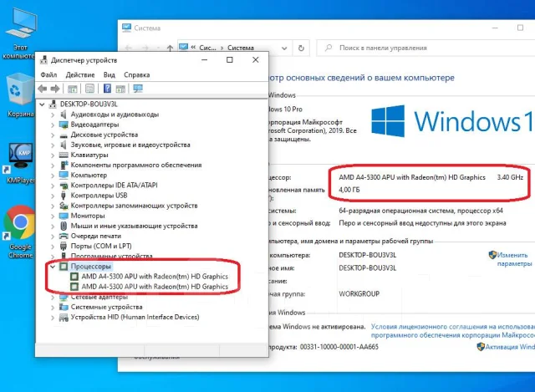Launch KMPlayer from the desktop
The width and height of the screenshot is (535, 392).
(x=20, y=164)
